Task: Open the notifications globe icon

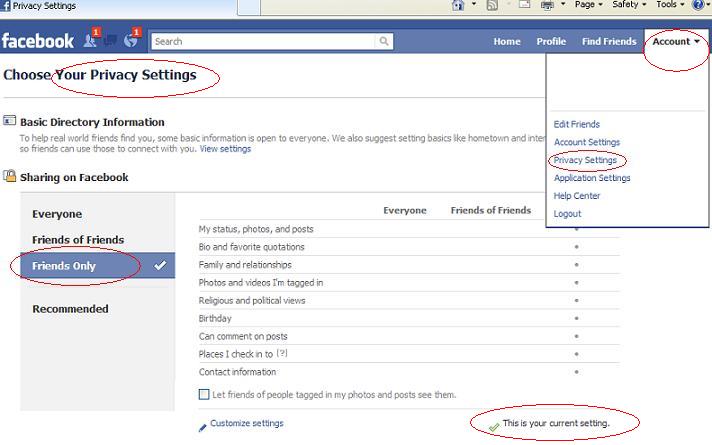Action: pyautogui.click(x=132, y=39)
